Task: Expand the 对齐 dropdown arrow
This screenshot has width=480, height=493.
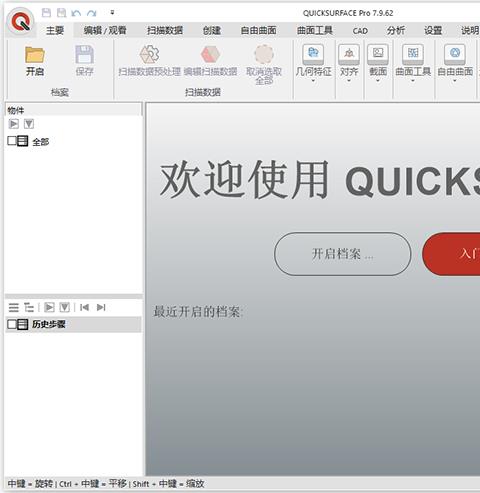Action: pos(349,81)
